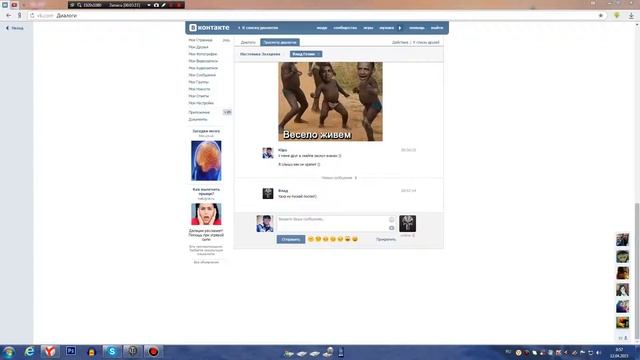Select the 'Просмотр диалогов' tab
The width and height of the screenshot is (640, 360).
click(x=280, y=42)
